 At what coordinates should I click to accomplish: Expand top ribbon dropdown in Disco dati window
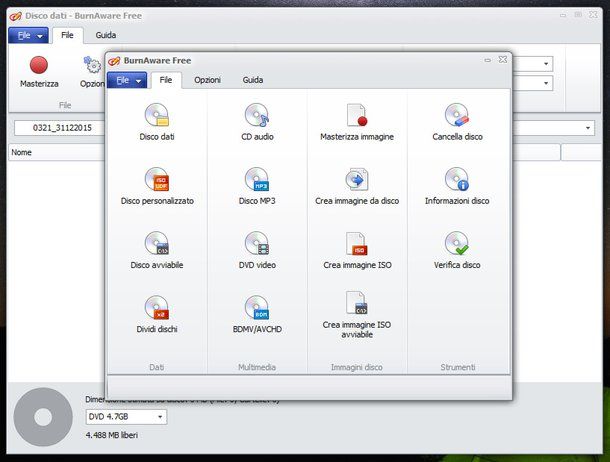(x=546, y=63)
